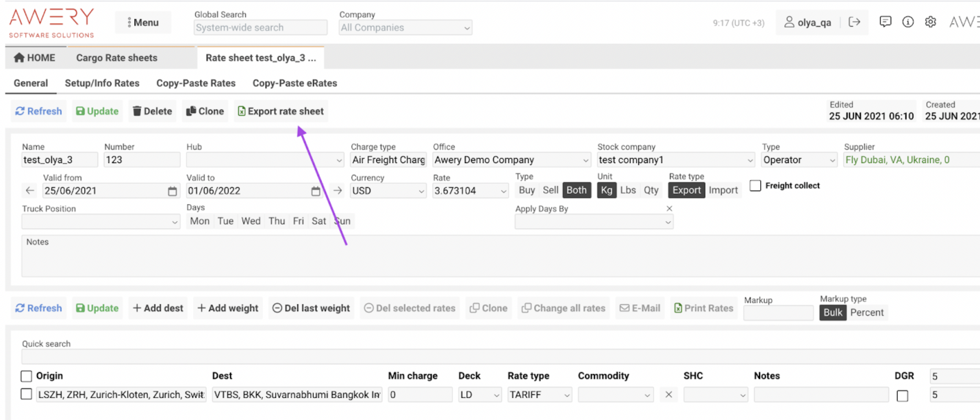The width and height of the screenshot is (980, 420).
Task: Enable the Freight collect checkbox
Action: 755,186
